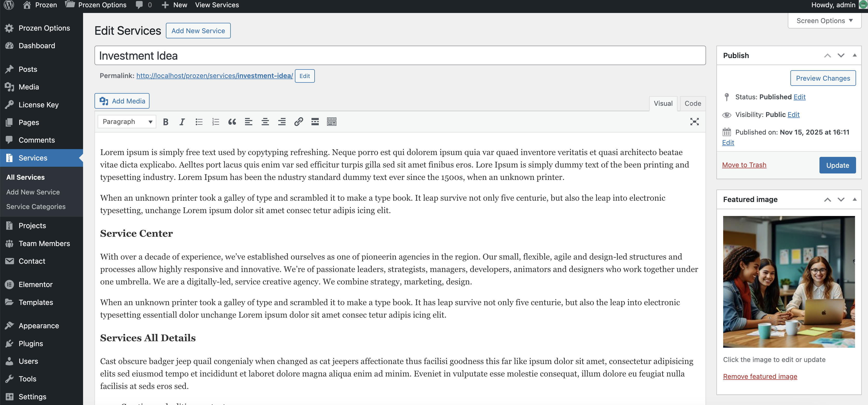Align text to center
This screenshot has height=405, width=868.
pyautogui.click(x=265, y=122)
